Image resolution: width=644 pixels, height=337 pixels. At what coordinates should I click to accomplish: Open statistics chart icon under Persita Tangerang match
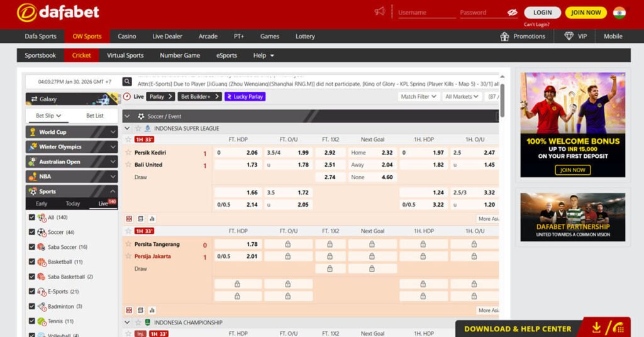(x=152, y=311)
